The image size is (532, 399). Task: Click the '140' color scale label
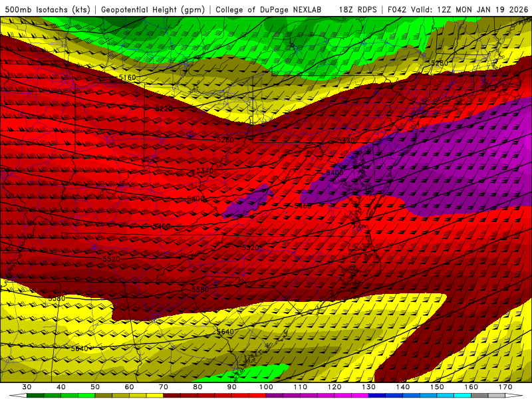tap(403, 387)
